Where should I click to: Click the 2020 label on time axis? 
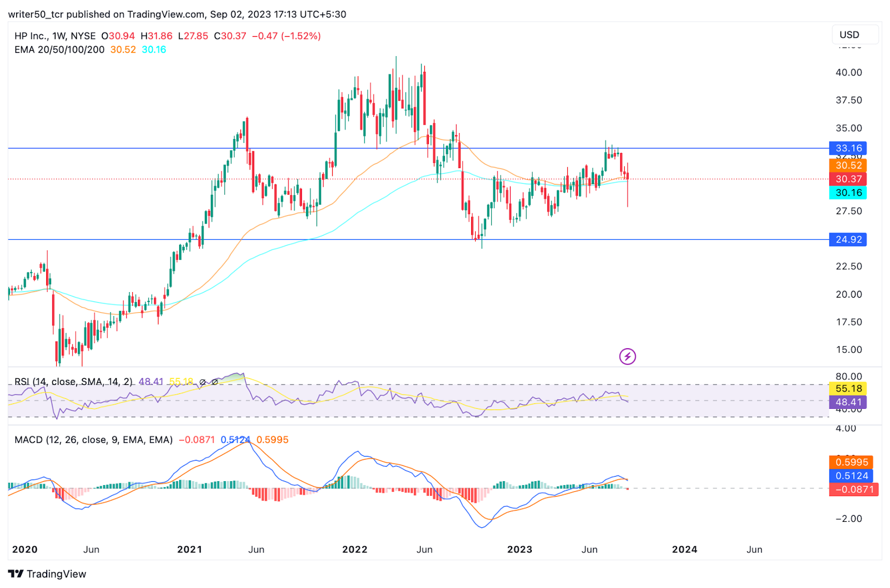pyautogui.click(x=25, y=550)
